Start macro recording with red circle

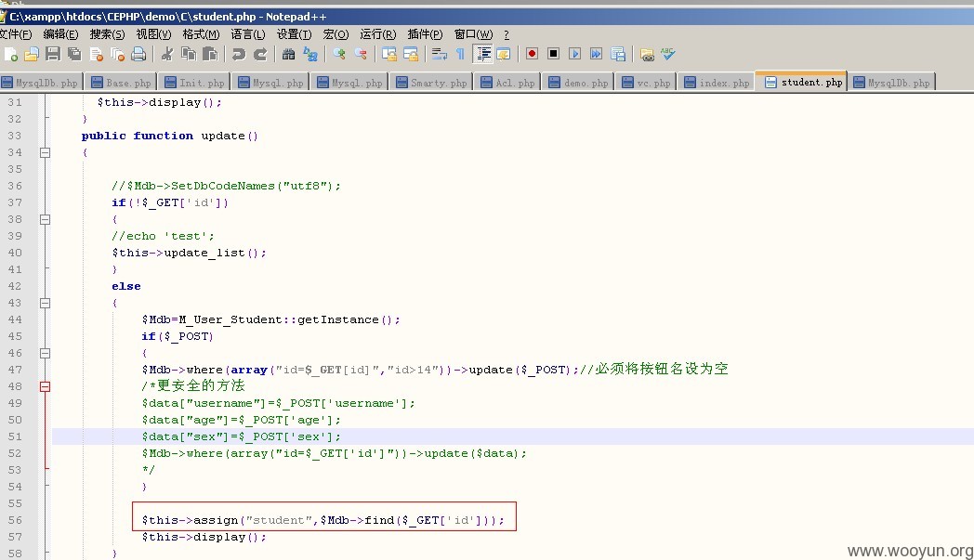coord(532,54)
